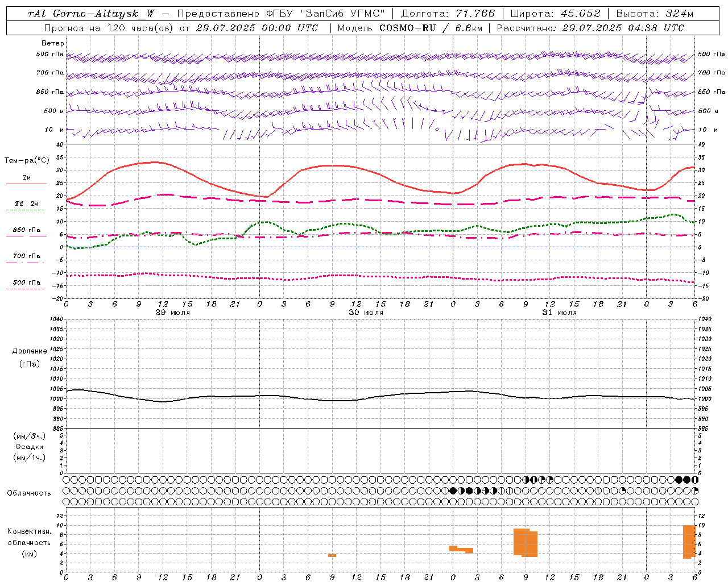Click the 700 гПа label on right wind axis
Image resolution: width=728 pixels, height=582 pixels.
click(711, 73)
